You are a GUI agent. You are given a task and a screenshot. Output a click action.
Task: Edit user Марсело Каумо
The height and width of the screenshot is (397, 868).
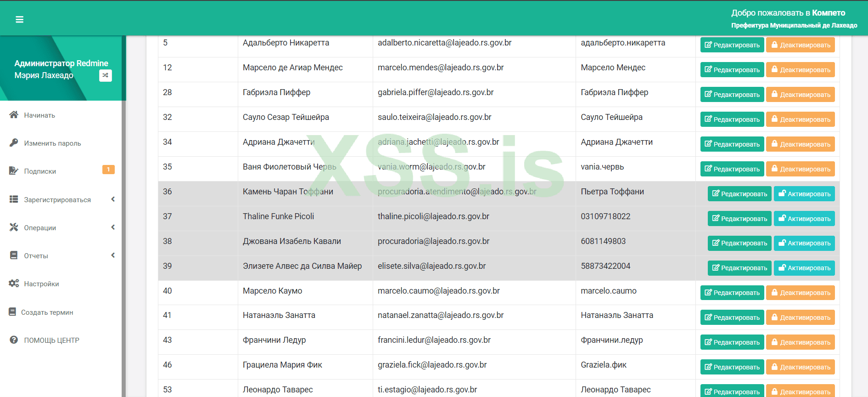coord(732,293)
